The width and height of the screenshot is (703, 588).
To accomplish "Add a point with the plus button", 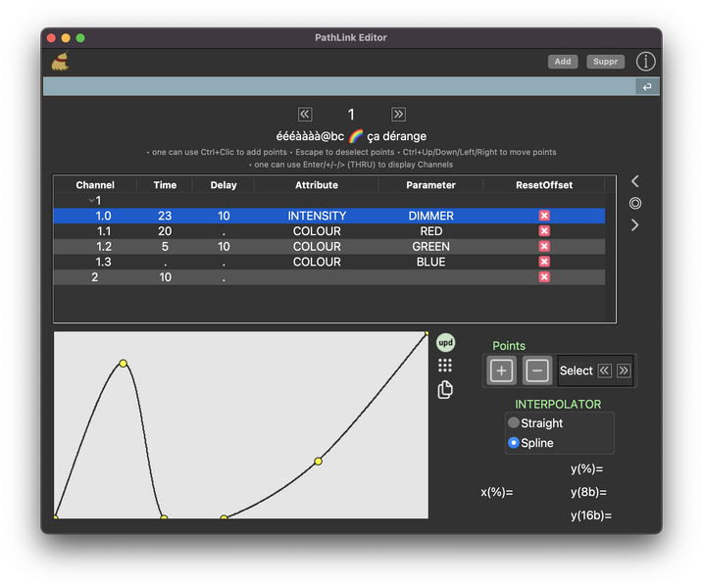I will tap(502, 370).
